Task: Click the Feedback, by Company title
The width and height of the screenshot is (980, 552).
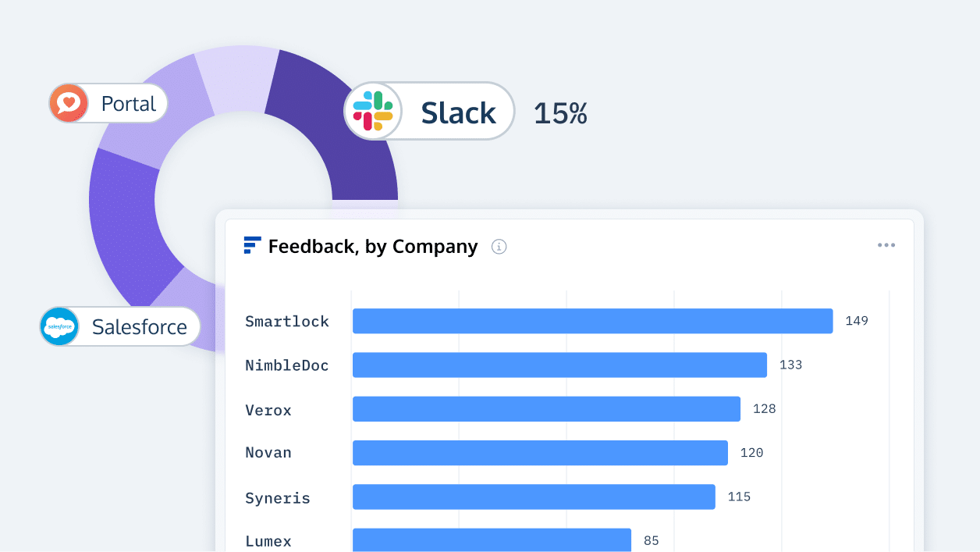Action: pyautogui.click(x=373, y=247)
